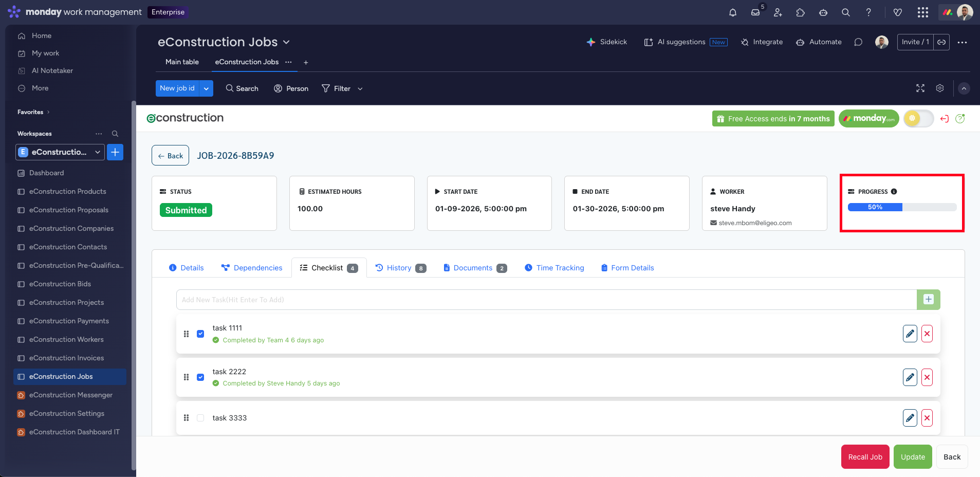Toggle the light/dark theme switch
This screenshot has height=477, width=980.
coord(918,119)
